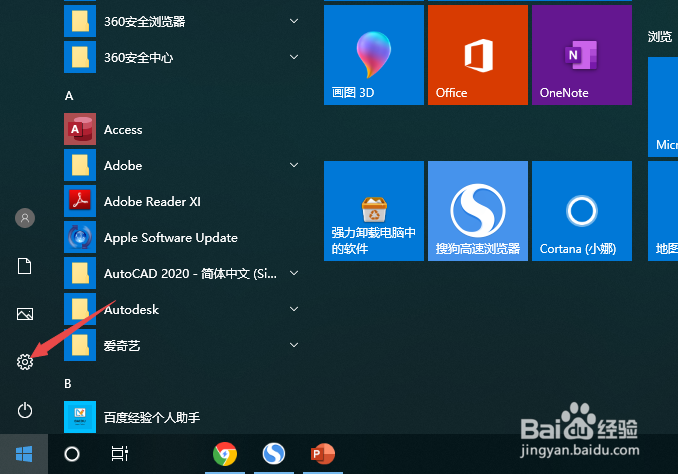Expand the 爱奇艺 folder chevron

click(x=294, y=345)
